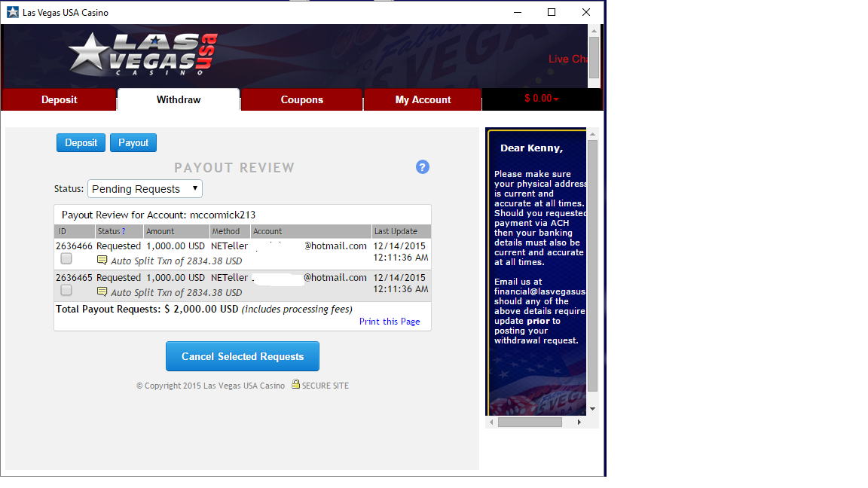
Task: Close the Las Vegas USA Casino window
Action: click(586, 12)
